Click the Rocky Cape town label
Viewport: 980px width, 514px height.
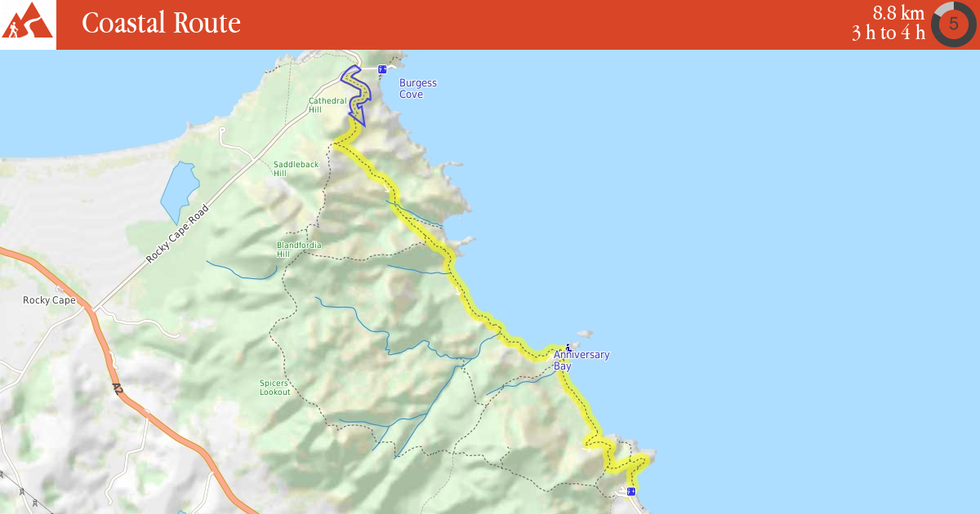click(49, 300)
